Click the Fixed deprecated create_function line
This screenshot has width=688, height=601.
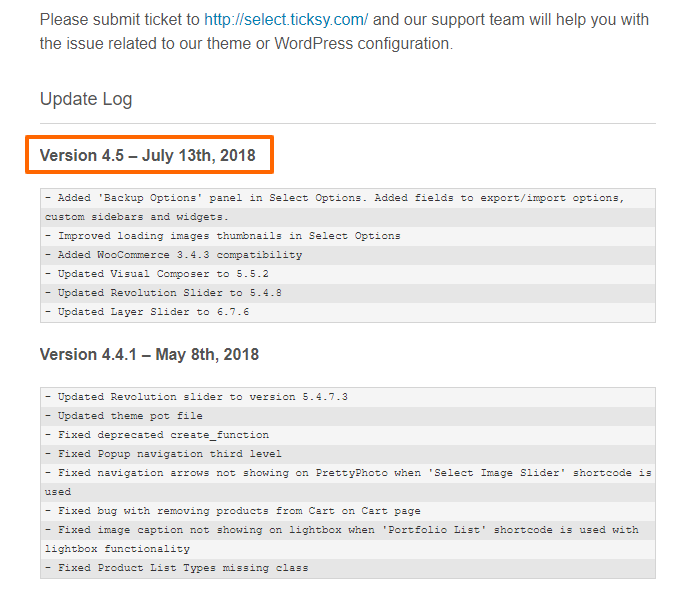pyautogui.click(x=348, y=435)
